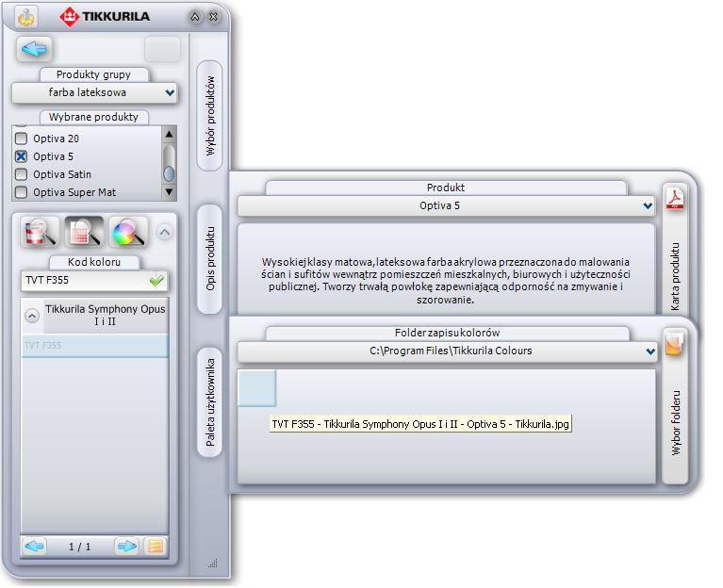Go to previous page of colours
This screenshot has height=588, width=723.
click(34, 547)
